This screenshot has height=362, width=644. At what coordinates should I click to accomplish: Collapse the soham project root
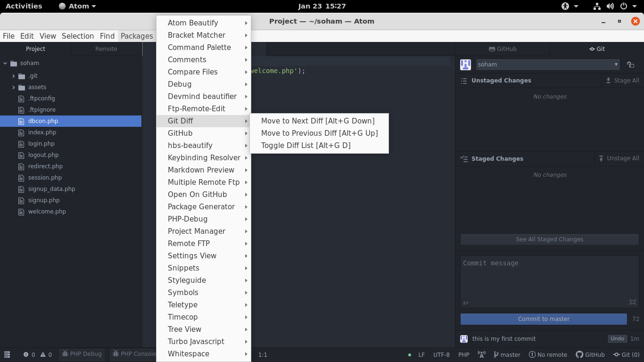5,63
